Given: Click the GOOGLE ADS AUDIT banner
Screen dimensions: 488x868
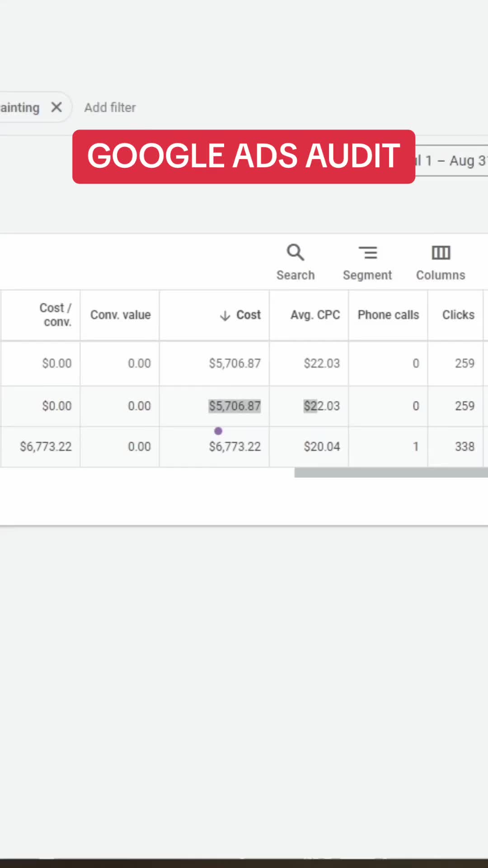Looking at the screenshot, I should pyautogui.click(x=244, y=156).
